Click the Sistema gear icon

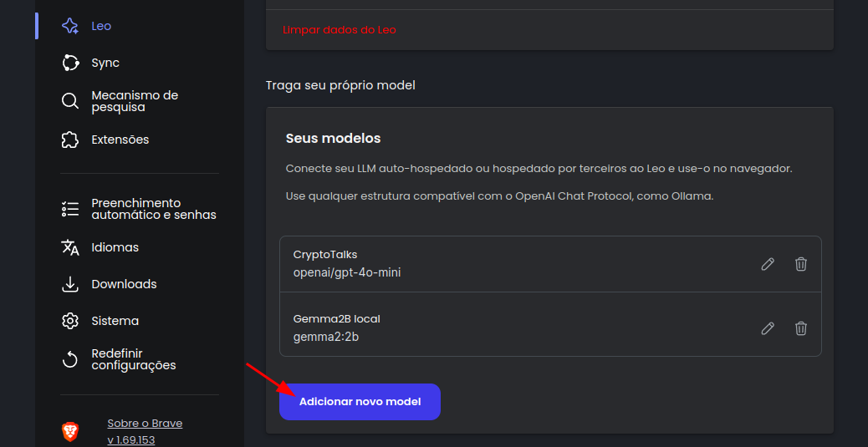pyautogui.click(x=70, y=321)
